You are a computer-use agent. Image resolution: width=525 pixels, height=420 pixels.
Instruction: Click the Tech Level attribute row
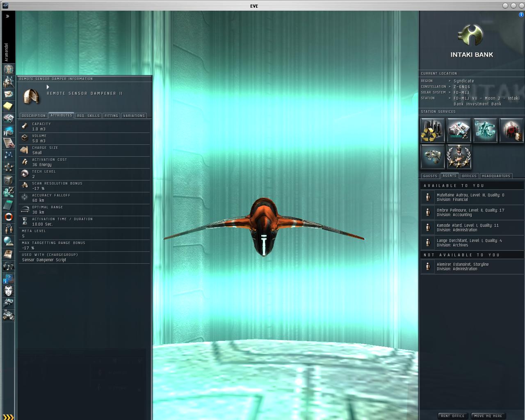[84, 174]
